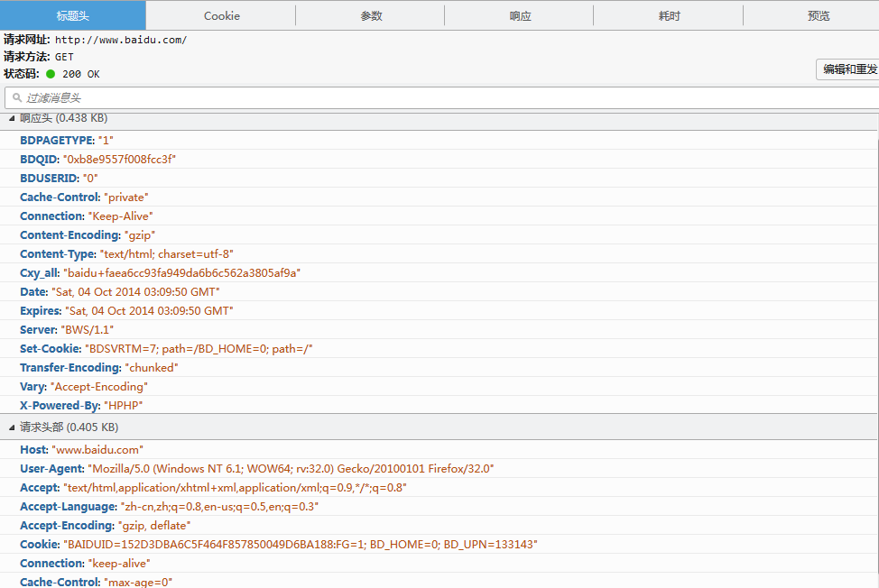Select the Cxy_all header row

[439, 272]
